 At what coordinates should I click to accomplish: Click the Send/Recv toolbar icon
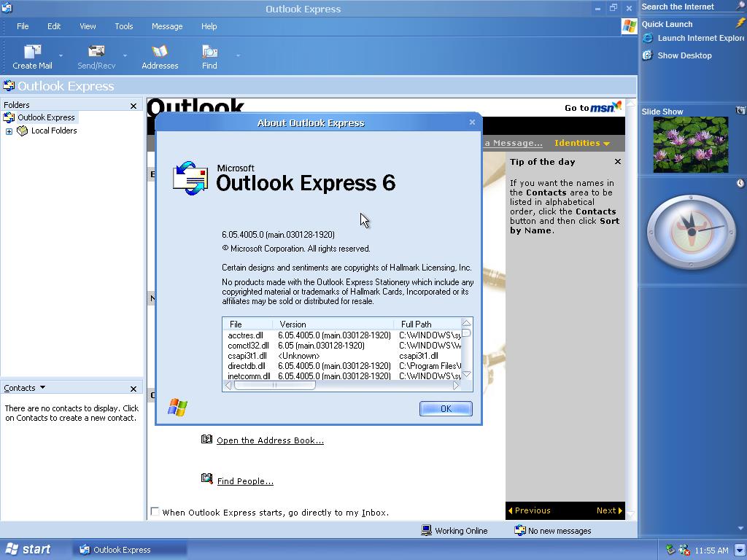(96, 57)
